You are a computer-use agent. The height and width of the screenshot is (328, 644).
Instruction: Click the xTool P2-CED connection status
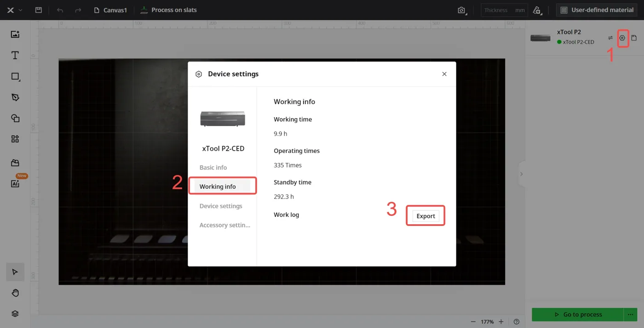pyautogui.click(x=575, y=42)
